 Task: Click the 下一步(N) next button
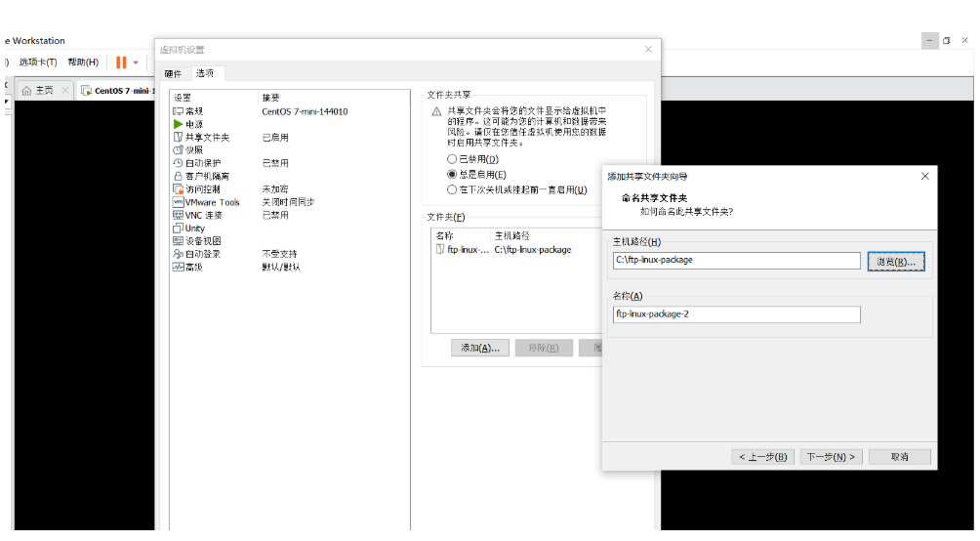[831, 457]
